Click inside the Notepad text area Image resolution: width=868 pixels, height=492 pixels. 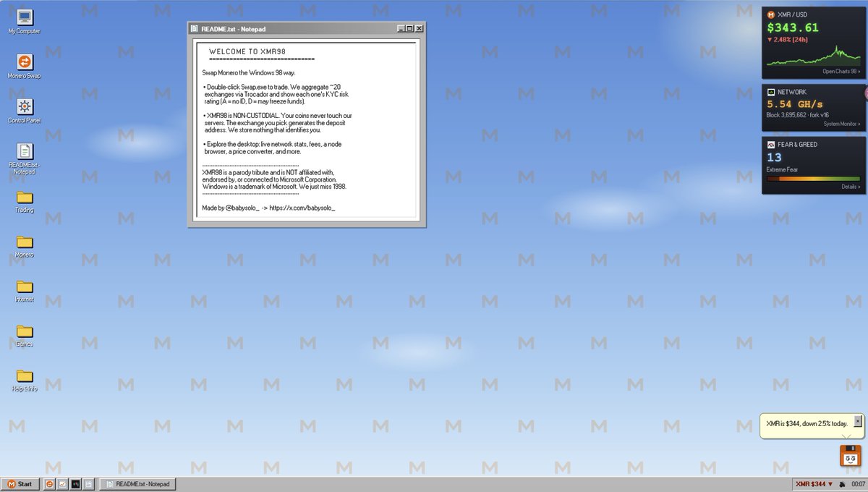[x=307, y=130]
